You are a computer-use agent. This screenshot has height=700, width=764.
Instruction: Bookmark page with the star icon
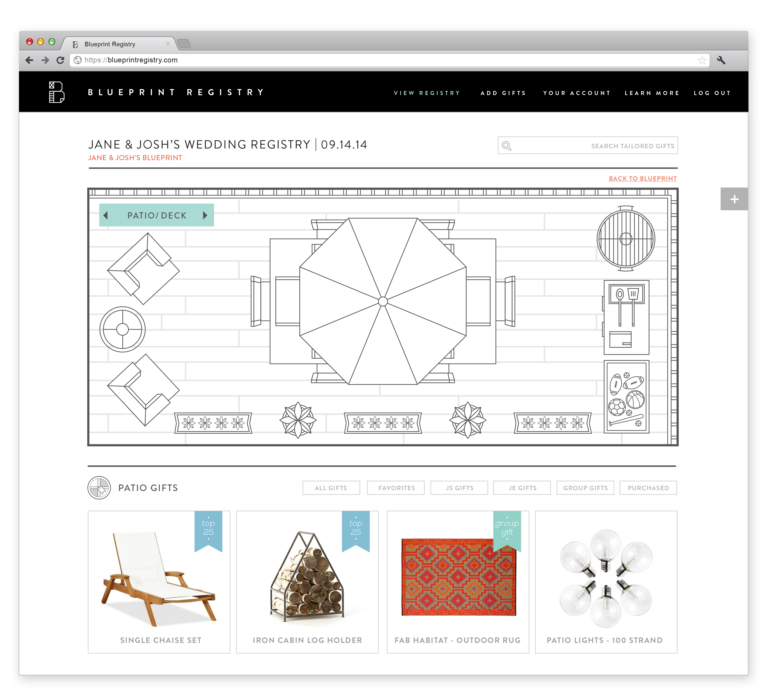pyautogui.click(x=702, y=60)
